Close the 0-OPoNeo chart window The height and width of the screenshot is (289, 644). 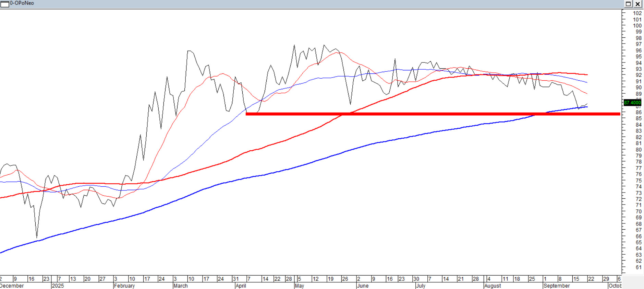[x=637, y=4]
